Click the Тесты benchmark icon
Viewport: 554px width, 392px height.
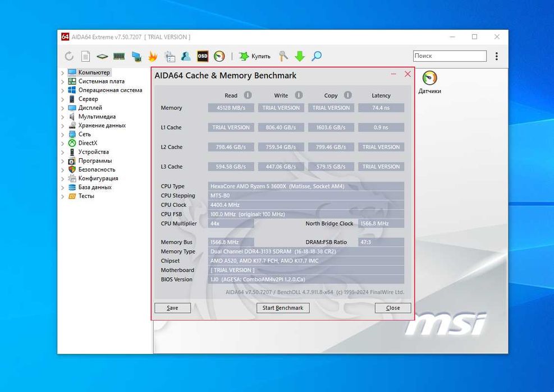(72, 196)
